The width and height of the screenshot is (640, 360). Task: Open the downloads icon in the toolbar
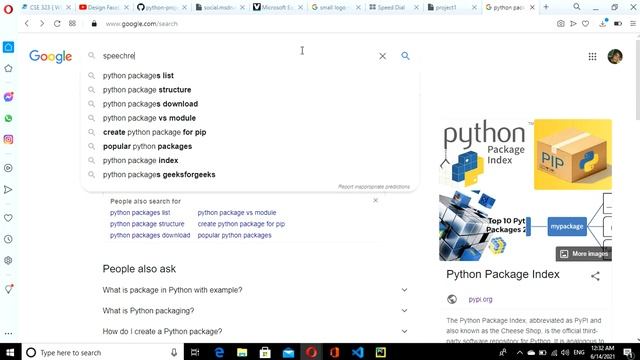tap(603, 23)
